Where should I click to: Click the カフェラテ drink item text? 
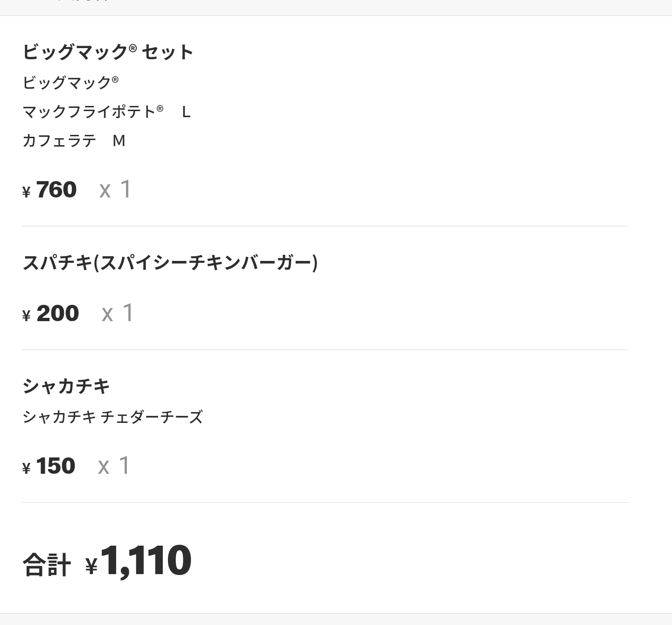coord(59,141)
